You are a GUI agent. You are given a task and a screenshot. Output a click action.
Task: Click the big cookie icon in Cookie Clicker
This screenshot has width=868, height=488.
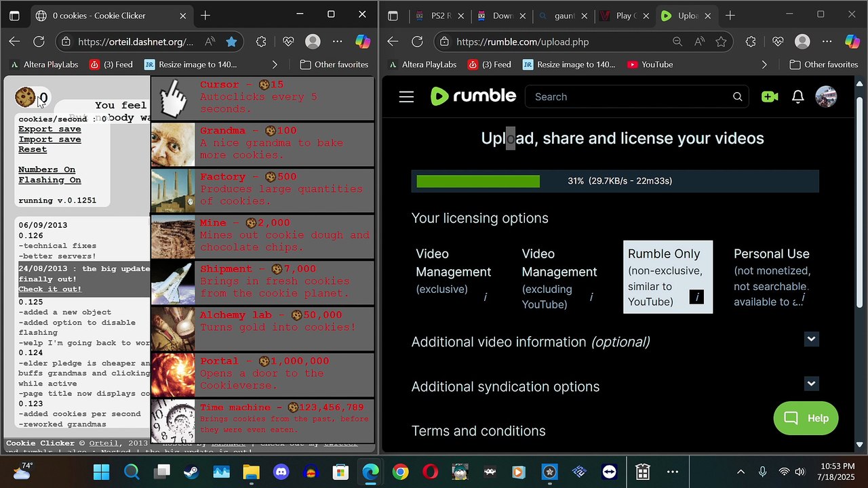[x=25, y=97]
